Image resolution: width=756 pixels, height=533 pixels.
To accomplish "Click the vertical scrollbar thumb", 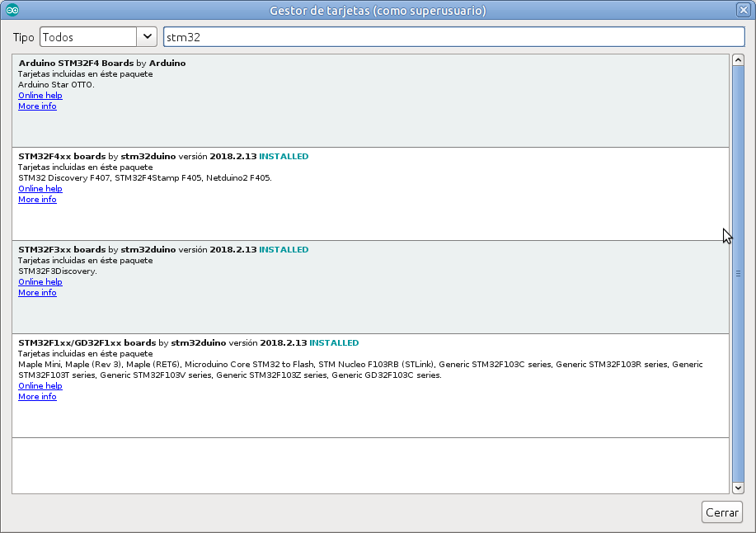I will pos(738,273).
